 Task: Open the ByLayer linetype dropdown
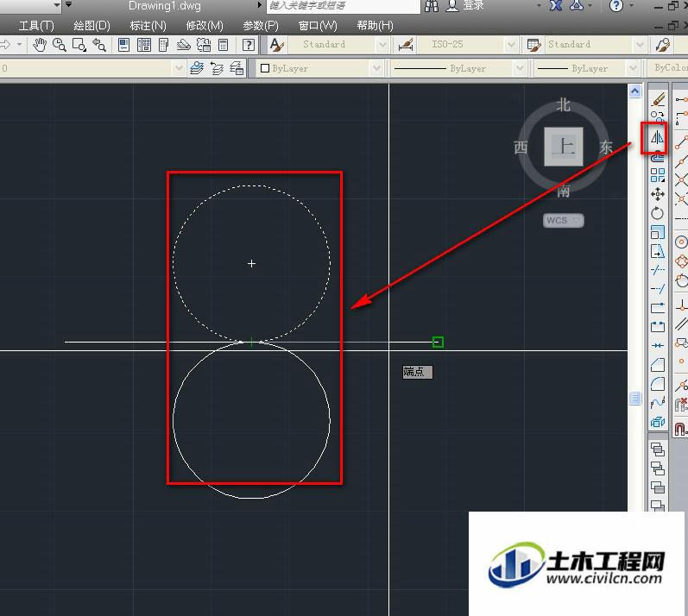520,68
